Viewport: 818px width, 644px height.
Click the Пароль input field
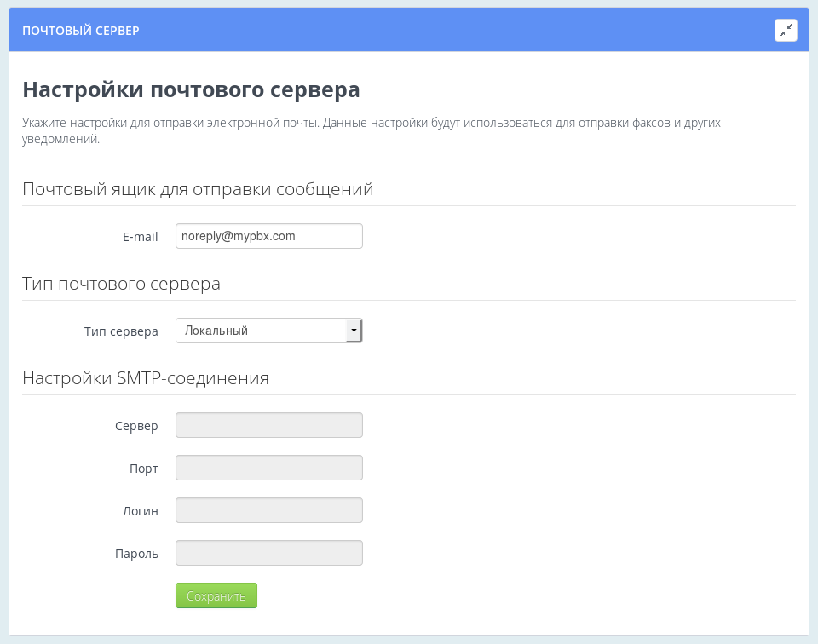pyautogui.click(x=268, y=552)
